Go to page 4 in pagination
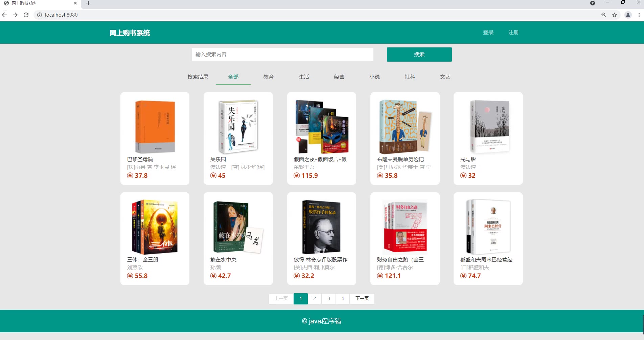 [343, 299]
